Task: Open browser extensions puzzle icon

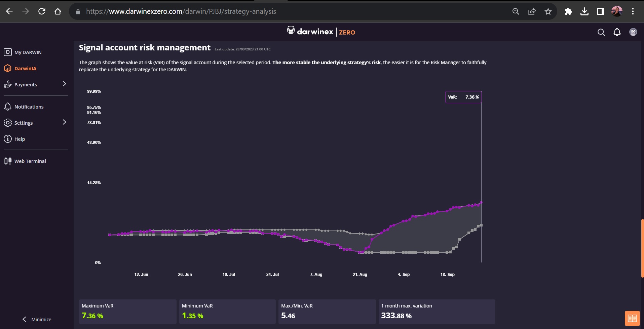Action: pyautogui.click(x=568, y=11)
